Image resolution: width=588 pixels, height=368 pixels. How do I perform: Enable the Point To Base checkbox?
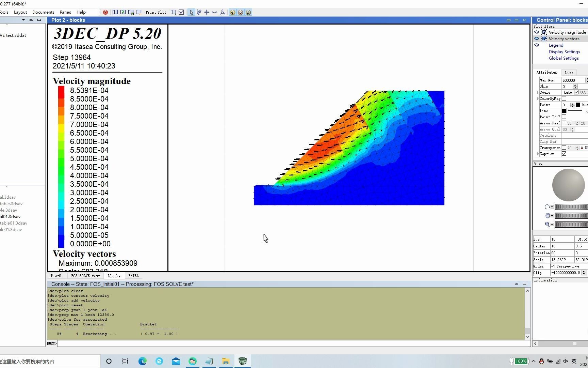[564, 117]
